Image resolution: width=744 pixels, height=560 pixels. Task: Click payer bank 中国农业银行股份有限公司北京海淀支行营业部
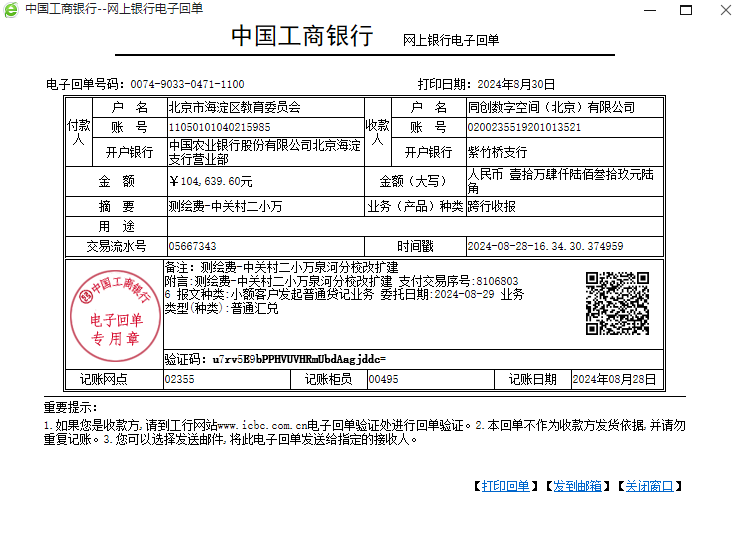(265, 152)
